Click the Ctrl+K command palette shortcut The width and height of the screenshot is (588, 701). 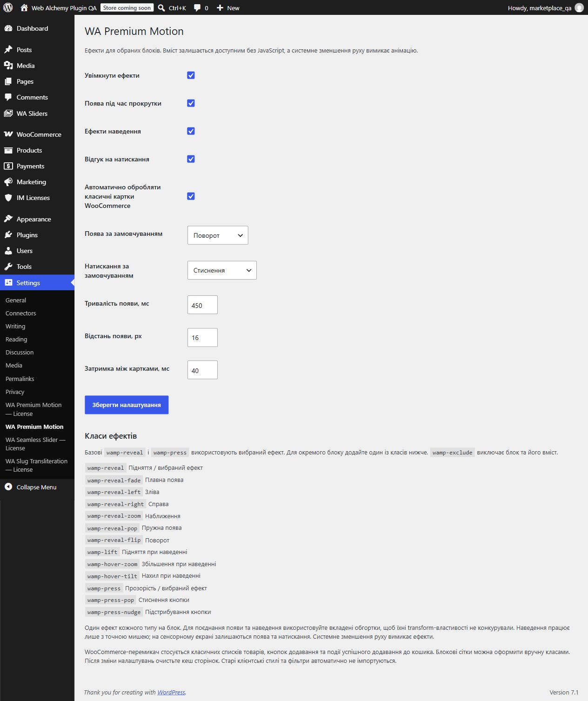coord(177,8)
